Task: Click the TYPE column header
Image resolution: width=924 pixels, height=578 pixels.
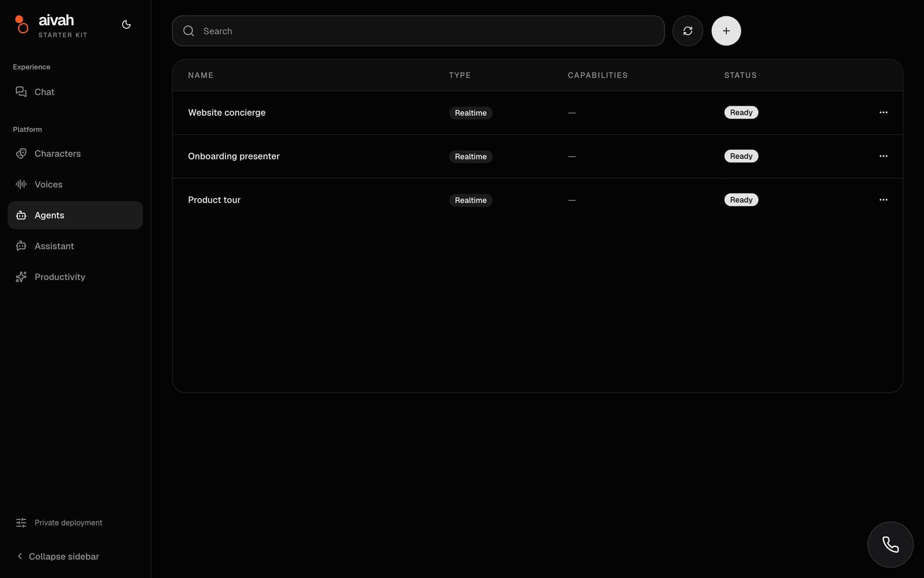Action: [x=460, y=75]
